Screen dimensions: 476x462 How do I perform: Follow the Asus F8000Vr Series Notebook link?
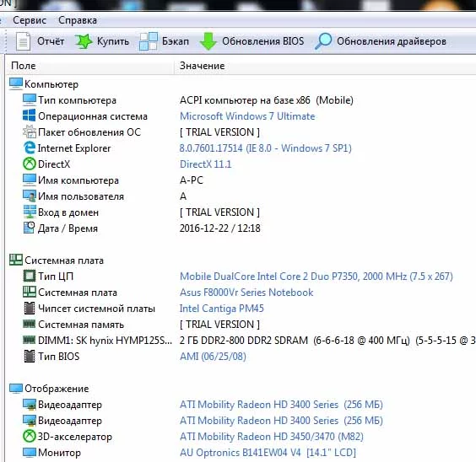coord(246,293)
